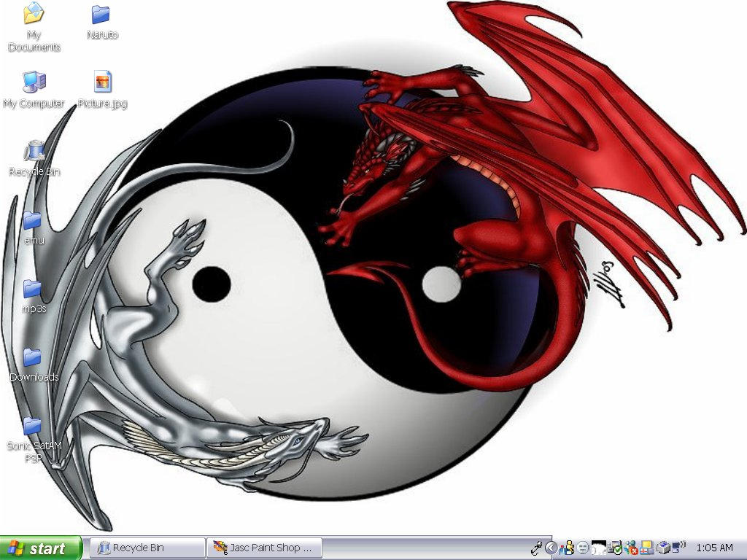747x560 pixels.
Task: Open the network connection tray icon
Action: coord(646,548)
